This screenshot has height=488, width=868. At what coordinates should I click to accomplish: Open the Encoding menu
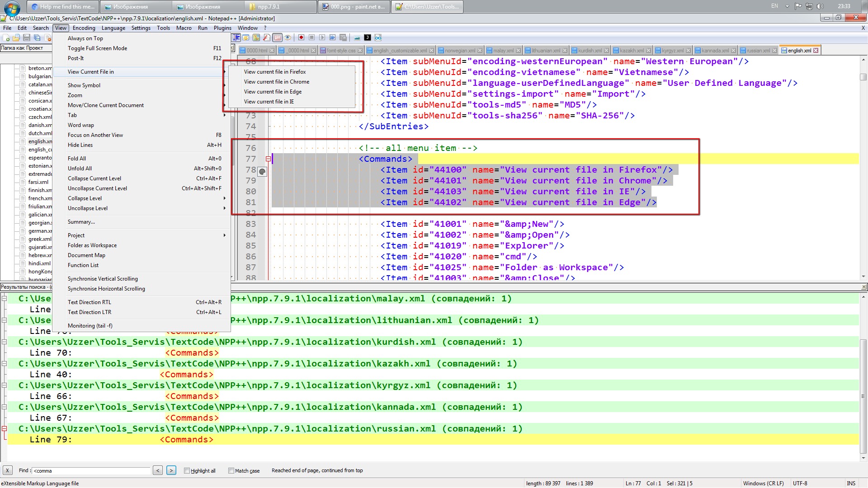tap(84, 28)
